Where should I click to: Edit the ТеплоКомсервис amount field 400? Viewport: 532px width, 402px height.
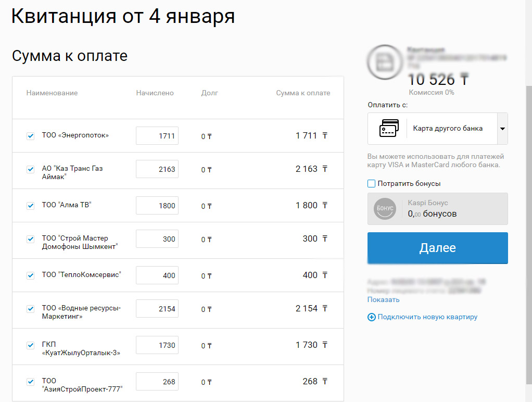coord(157,275)
